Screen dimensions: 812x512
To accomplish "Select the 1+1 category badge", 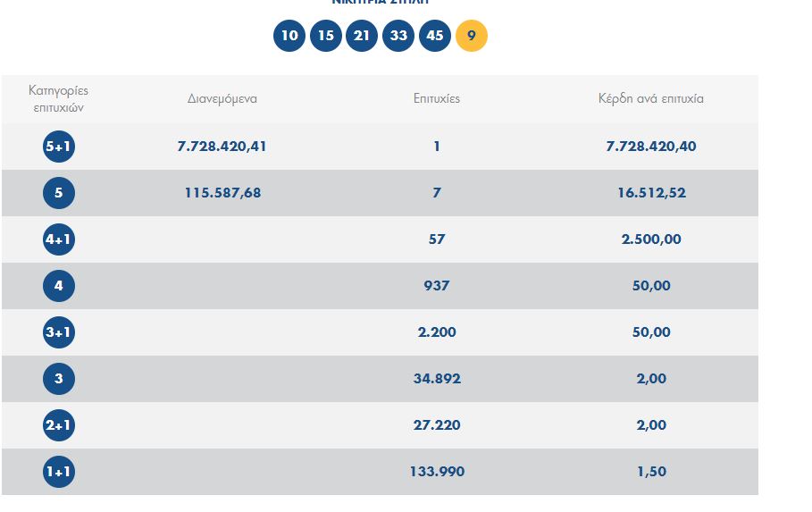I will [x=59, y=472].
